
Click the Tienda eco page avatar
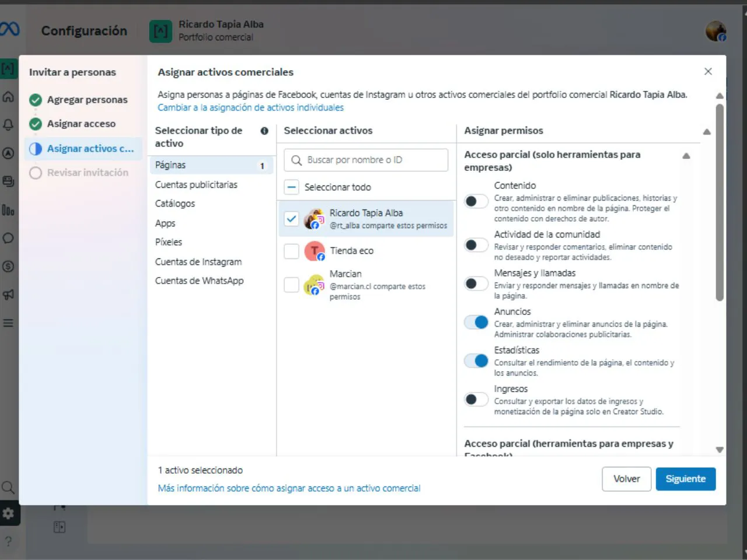(315, 251)
